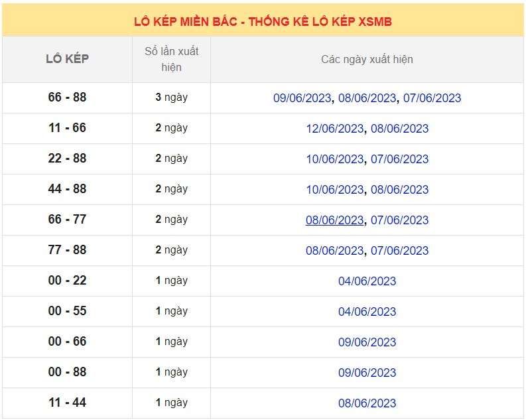
Task: Open 08/06/2023 in the 44 - 88 row
Action: tap(399, 190)
